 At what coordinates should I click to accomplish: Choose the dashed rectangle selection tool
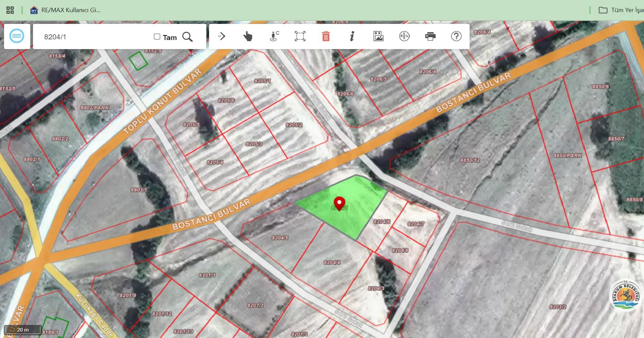(x=300, y=36)
